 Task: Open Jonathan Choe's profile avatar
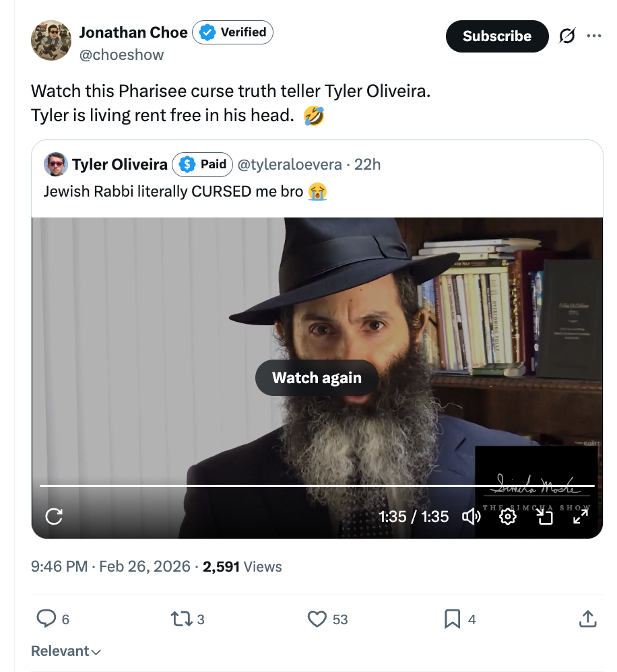pos(51,40)
